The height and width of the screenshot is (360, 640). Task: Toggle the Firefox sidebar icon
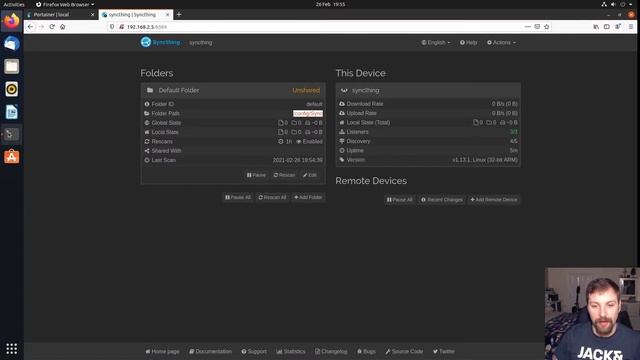pyautogui.click(x=607, y=27)
